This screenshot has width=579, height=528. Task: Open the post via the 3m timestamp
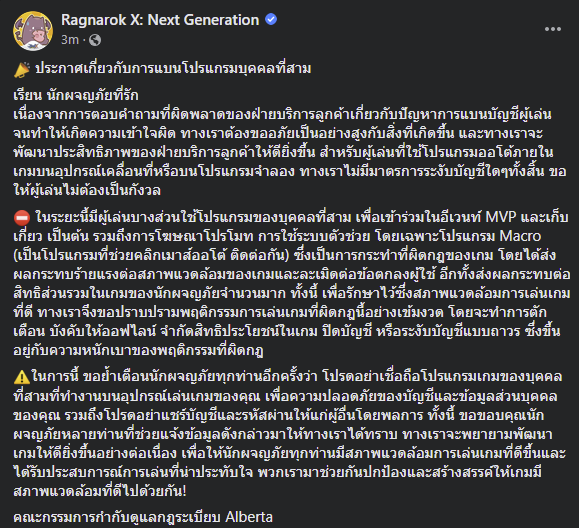coord(70,40)
